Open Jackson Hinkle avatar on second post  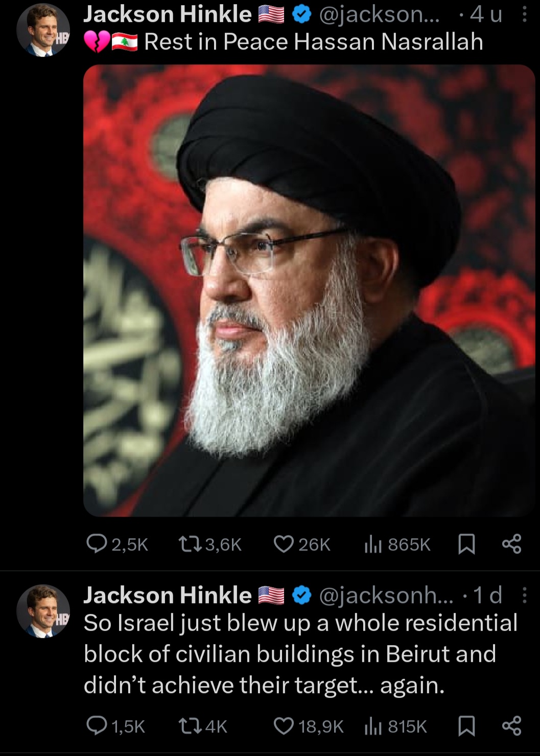pyautogui.click(x=43, y=611)
